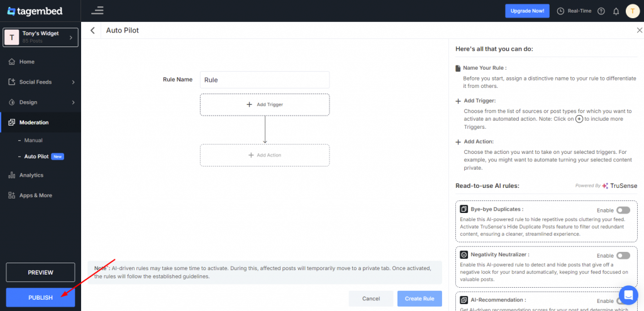644x311 pixels.
Task: Open the notifications bell icon
Action: click(616, 11)
